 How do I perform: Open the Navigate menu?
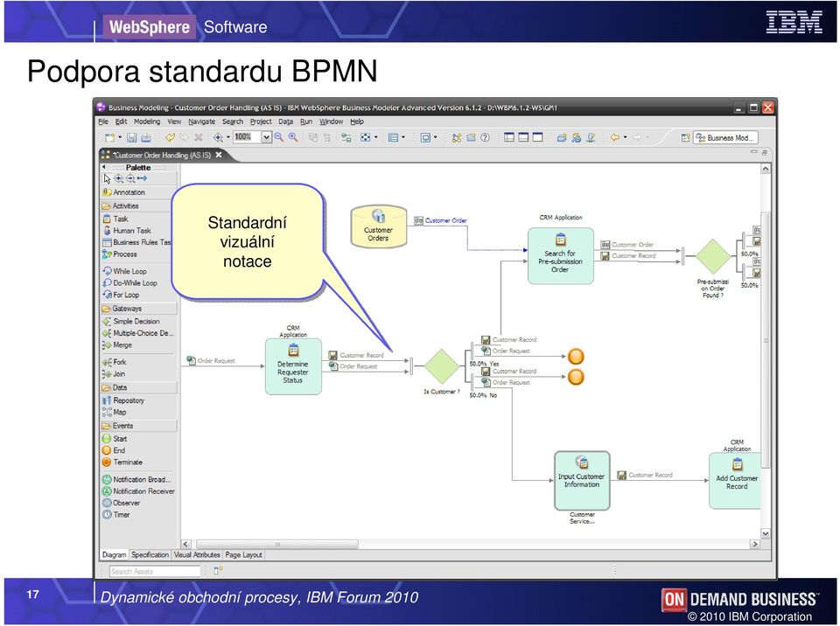202,122
